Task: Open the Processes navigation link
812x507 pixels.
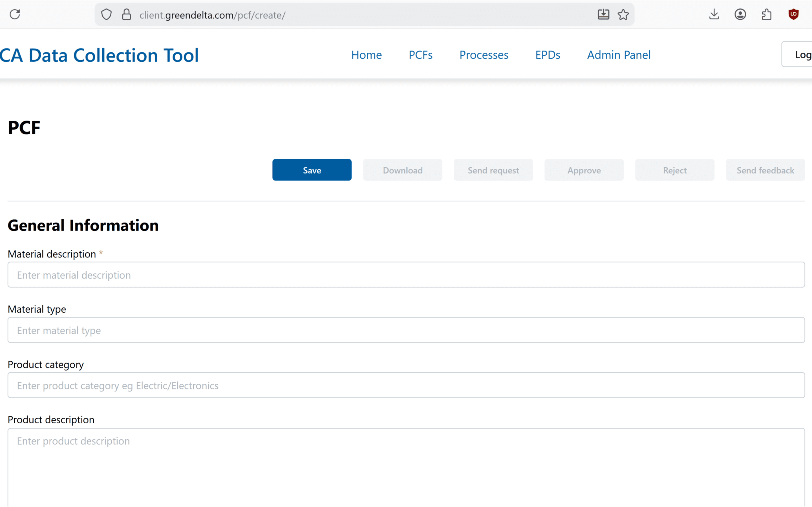Action: pos(484,55)
